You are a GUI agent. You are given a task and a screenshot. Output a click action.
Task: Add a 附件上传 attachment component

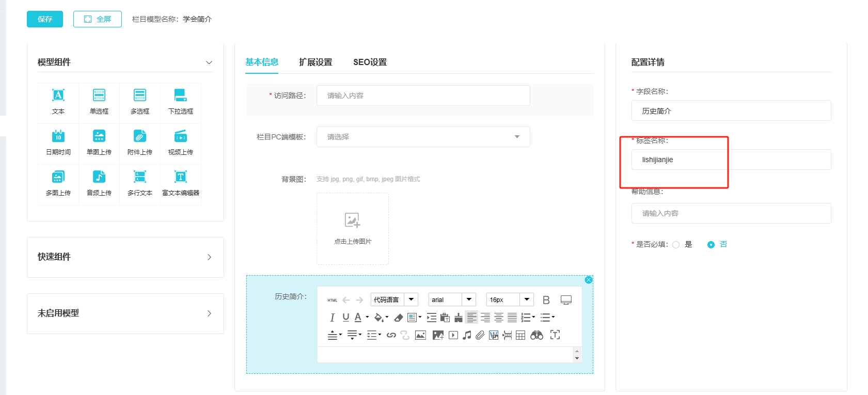click(x=140, y=143)
